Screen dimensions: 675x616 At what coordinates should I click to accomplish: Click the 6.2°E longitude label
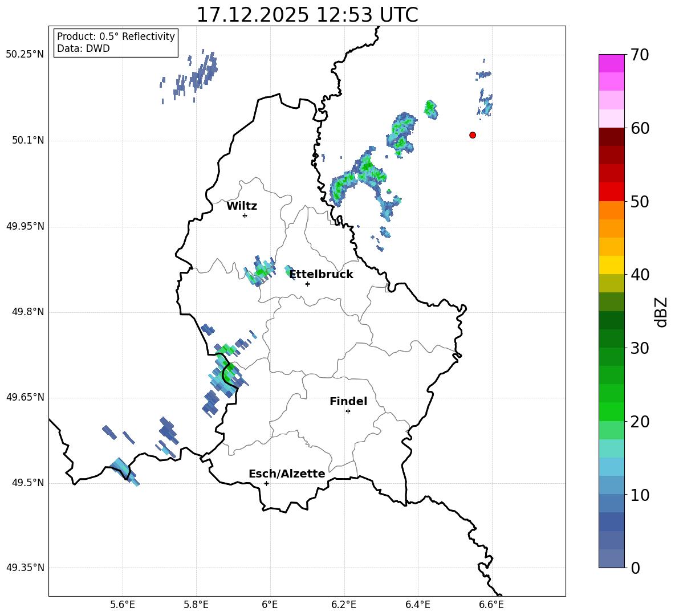[x=344, y=605]
